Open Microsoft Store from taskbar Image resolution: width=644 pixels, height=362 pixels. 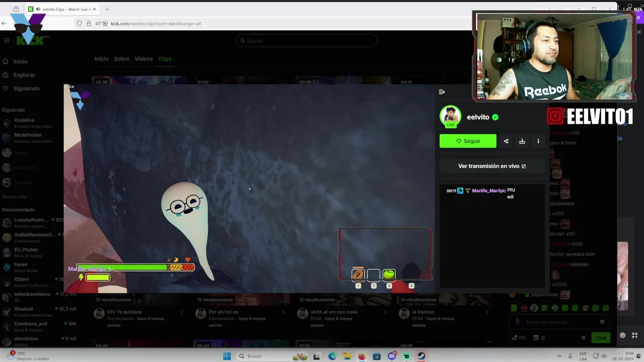377,356
